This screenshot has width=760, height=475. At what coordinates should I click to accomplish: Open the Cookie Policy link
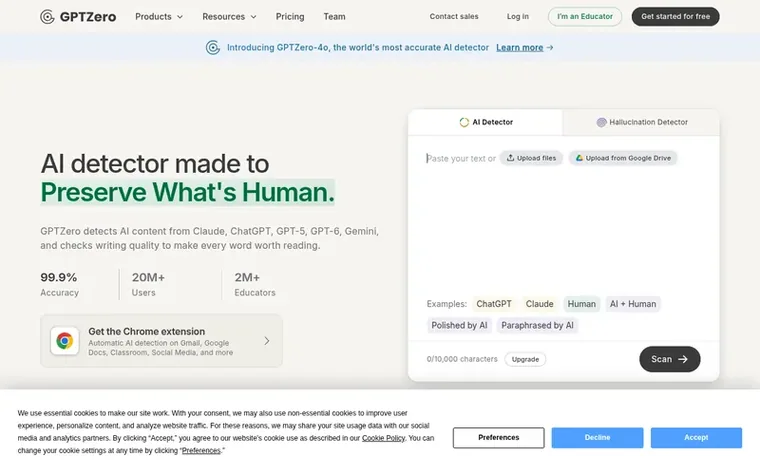383,438
